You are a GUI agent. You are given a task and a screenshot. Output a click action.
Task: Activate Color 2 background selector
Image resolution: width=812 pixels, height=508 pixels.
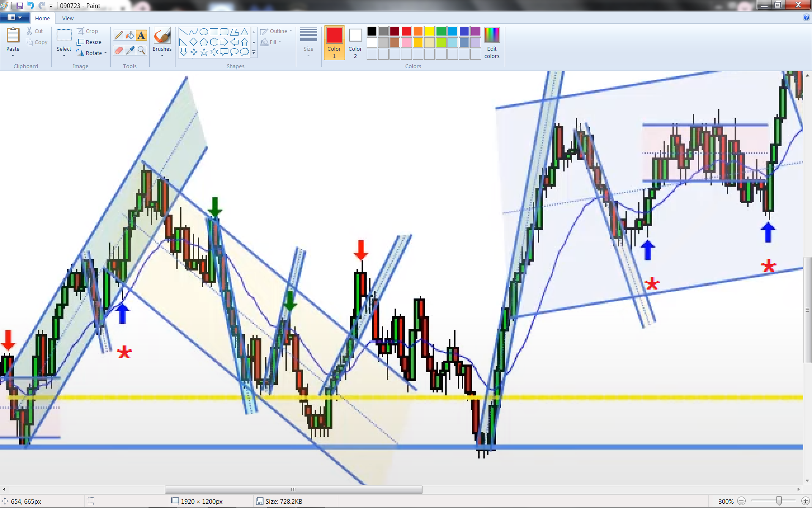point(355,42)
